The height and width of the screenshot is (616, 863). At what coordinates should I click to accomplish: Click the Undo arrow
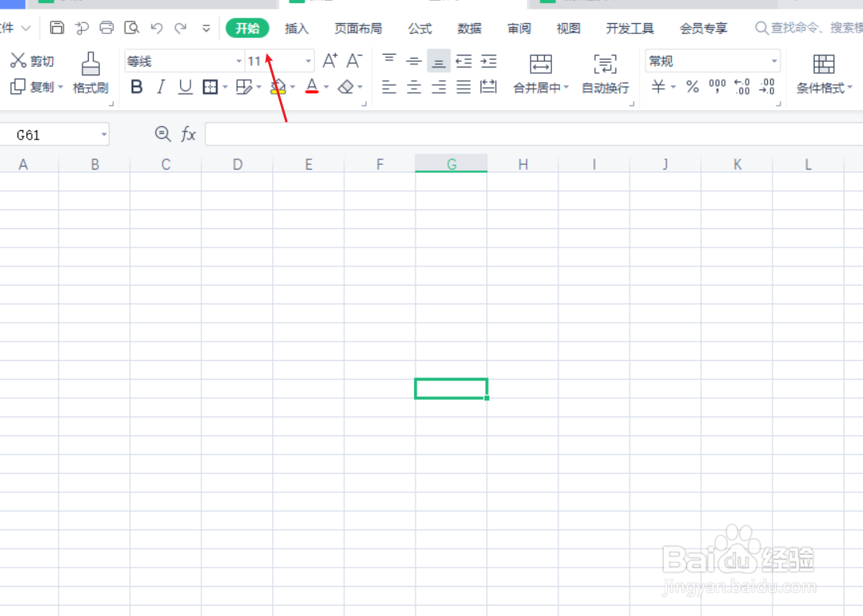tap(157, 28)
